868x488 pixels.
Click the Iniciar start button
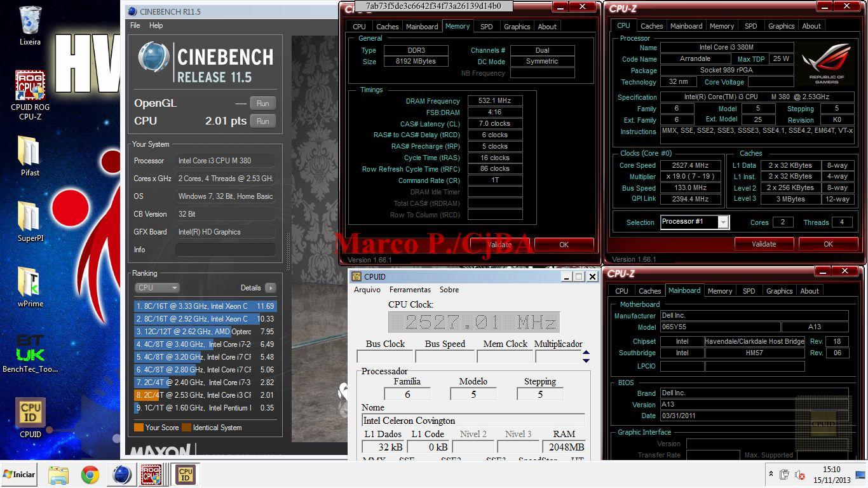pos(19,474)
